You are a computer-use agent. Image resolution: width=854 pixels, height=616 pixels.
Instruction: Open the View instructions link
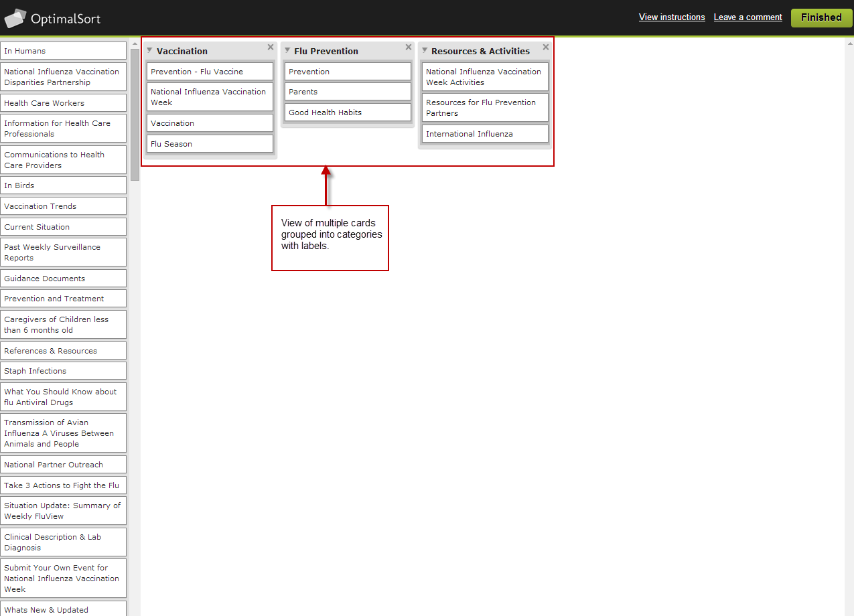(x=672, y=17)
